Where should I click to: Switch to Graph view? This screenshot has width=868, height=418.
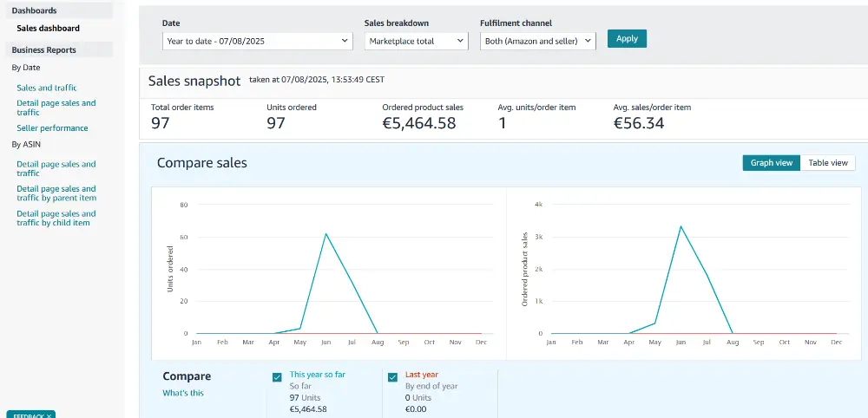tap(772, 162)
